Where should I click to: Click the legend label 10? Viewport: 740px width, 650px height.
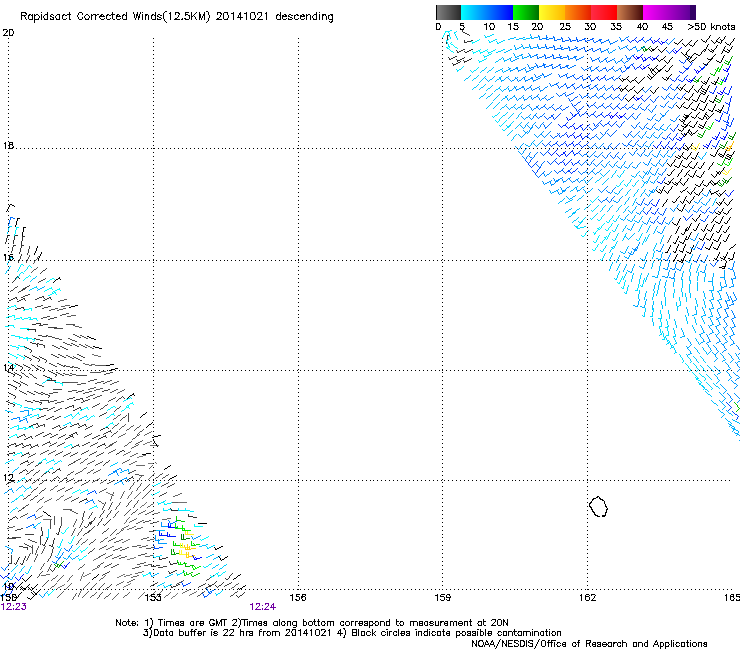489,26
